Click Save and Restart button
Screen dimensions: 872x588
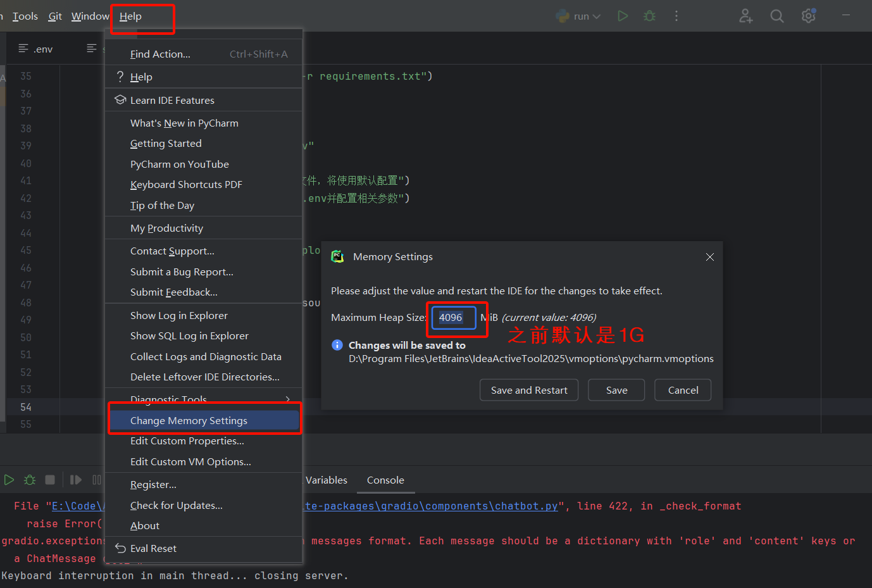(x=529, y=390)
